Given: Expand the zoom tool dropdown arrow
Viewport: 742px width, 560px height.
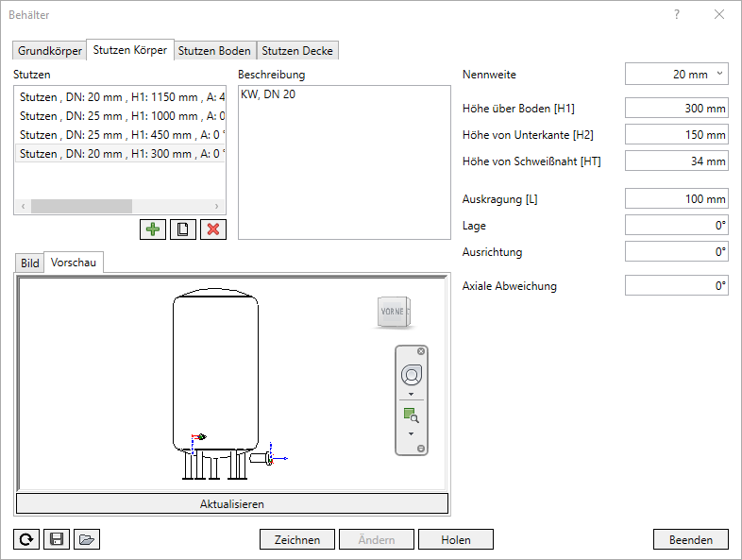Looking at the screenshot, I should 411,433.
